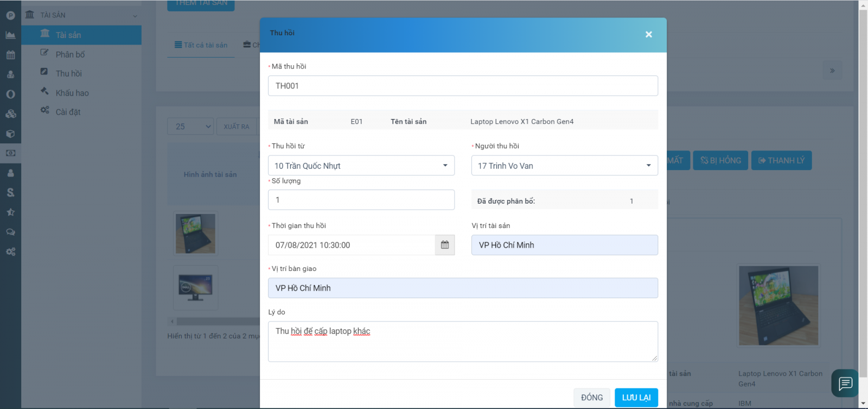Open the gears settings icon in sidebar
Screen dimensions: 868x409
pyautogui.click(x=10, y=252)
